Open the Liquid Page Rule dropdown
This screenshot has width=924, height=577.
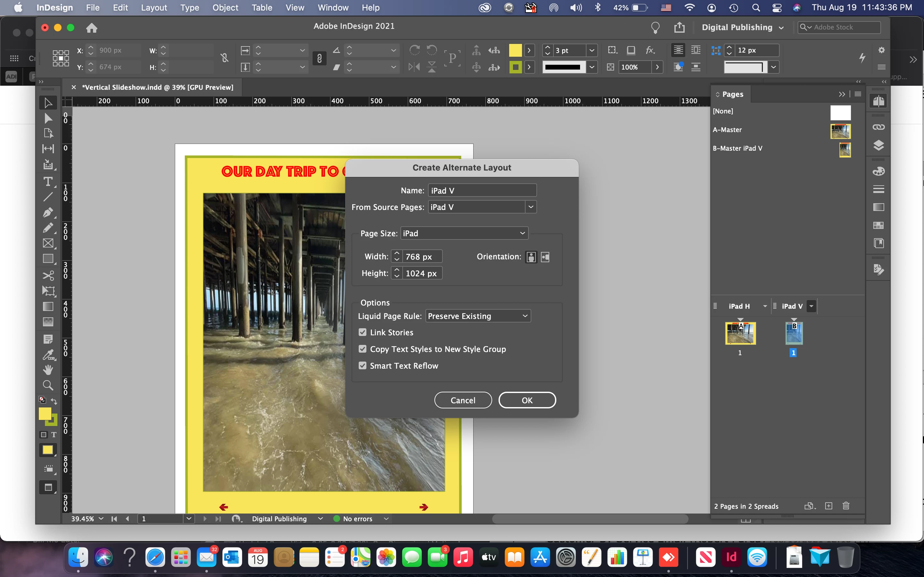478,316
